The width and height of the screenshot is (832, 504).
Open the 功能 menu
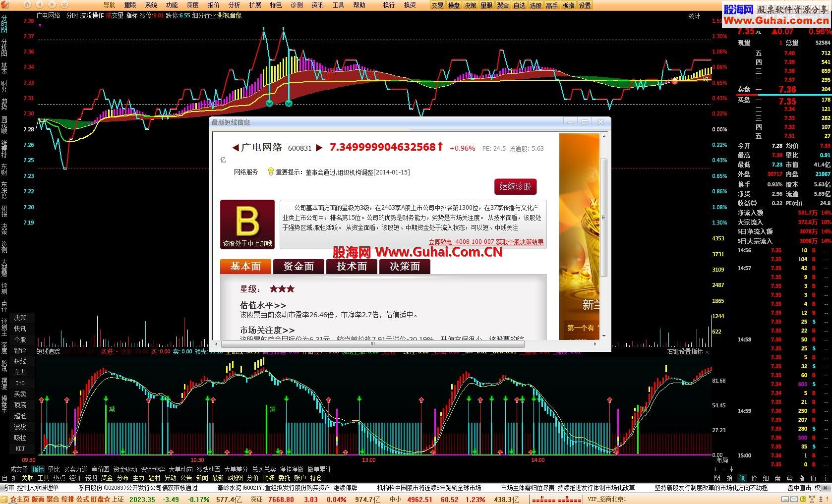point(172,5)
